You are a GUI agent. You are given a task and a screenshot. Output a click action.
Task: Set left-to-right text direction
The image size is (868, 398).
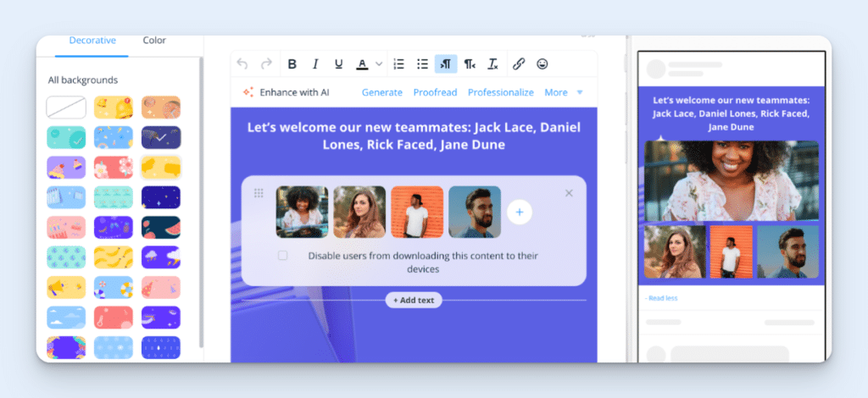[446, 64]
